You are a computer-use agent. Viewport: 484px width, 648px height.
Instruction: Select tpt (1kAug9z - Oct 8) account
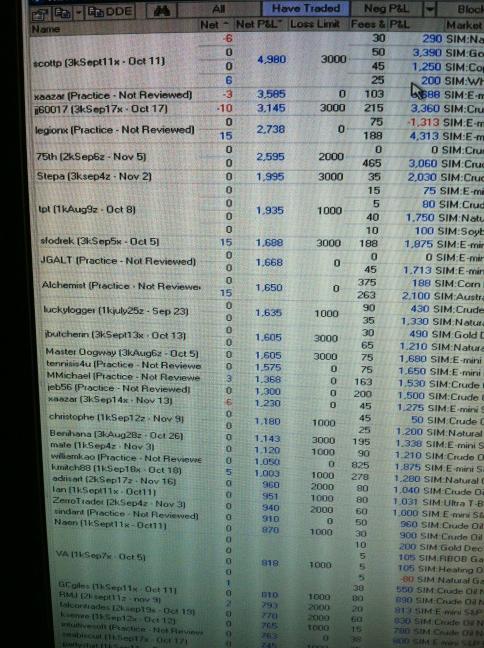(87, 210)
